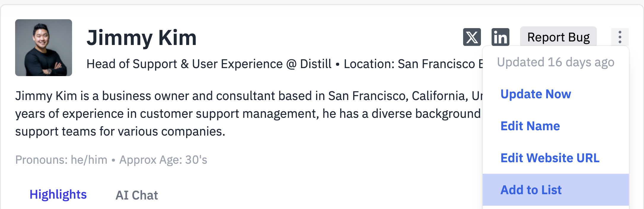Open the AI Chat tab
644x209 pixels.
(x=137, y=195)
